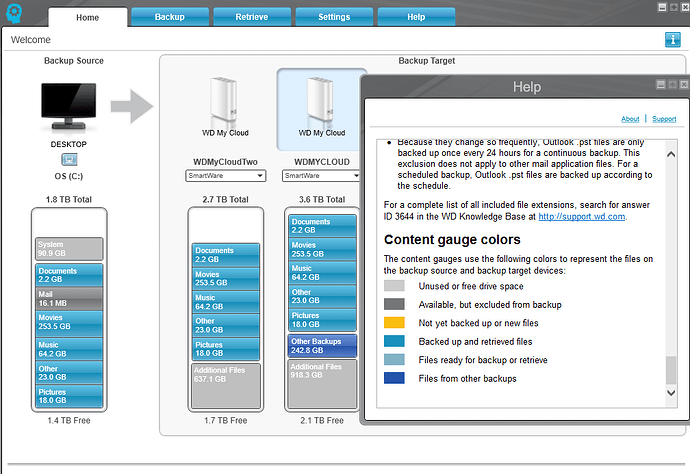Switch to the Home tab
Image resolution: width=690 pixels, height=474 pixels.
click(x=88, y=18)
